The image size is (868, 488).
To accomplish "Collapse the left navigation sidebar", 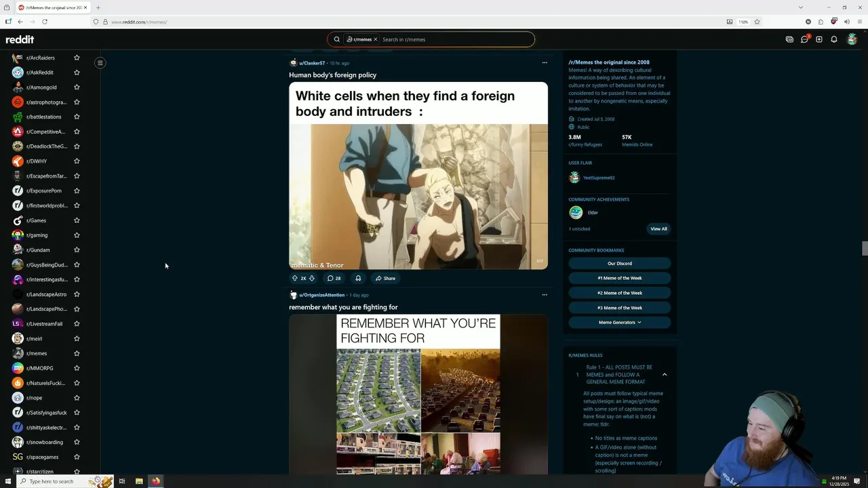I will coord(100,63).
